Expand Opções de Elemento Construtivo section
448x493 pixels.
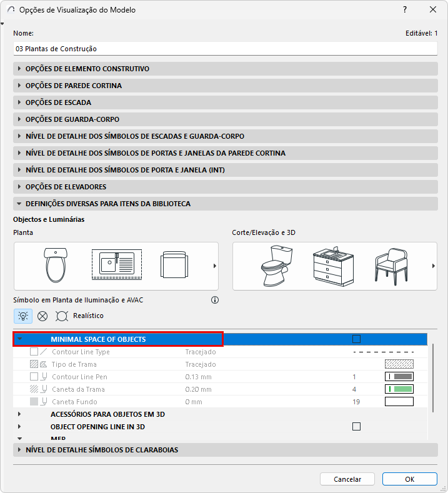pos(226,69)
